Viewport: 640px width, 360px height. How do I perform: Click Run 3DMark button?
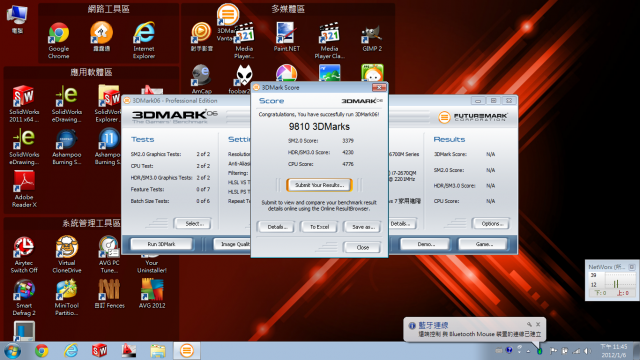pyautogui.click(x=161, y=244)
